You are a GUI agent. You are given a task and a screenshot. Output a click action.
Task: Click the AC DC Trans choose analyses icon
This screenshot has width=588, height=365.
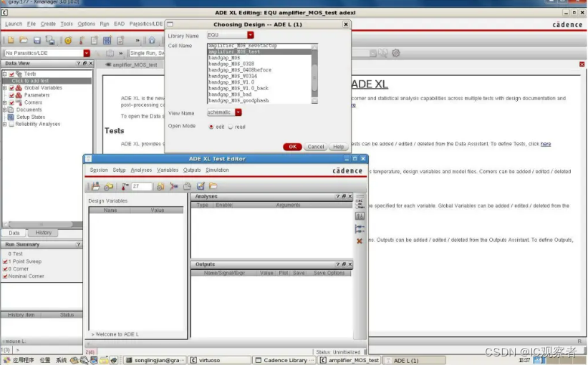tap(360, 203)
